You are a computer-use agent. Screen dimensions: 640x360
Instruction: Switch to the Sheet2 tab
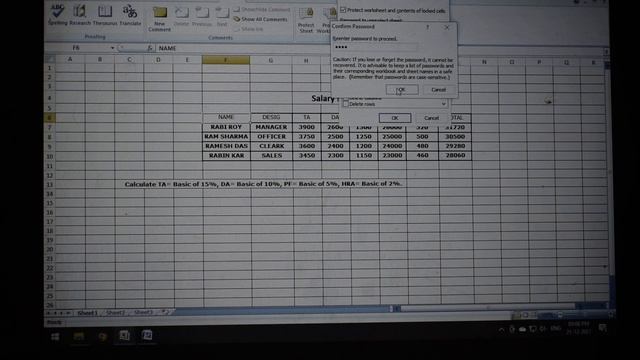pyautogui.click(x=115, y=313)
